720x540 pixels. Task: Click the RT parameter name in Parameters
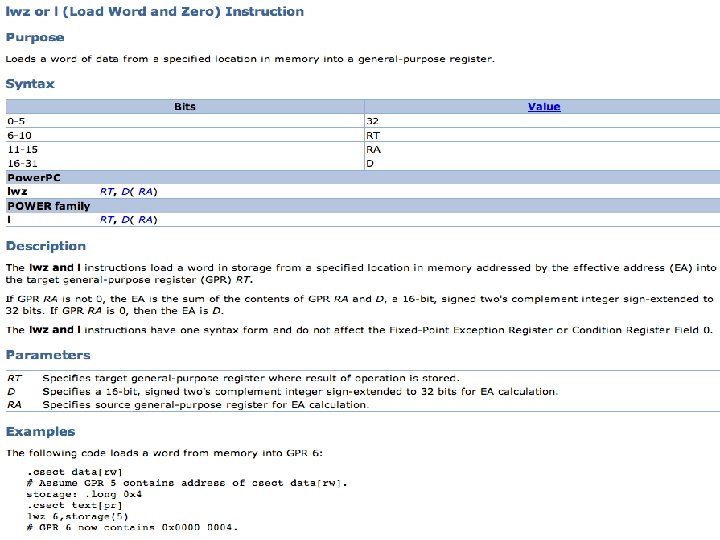click(x=14, y=378)
